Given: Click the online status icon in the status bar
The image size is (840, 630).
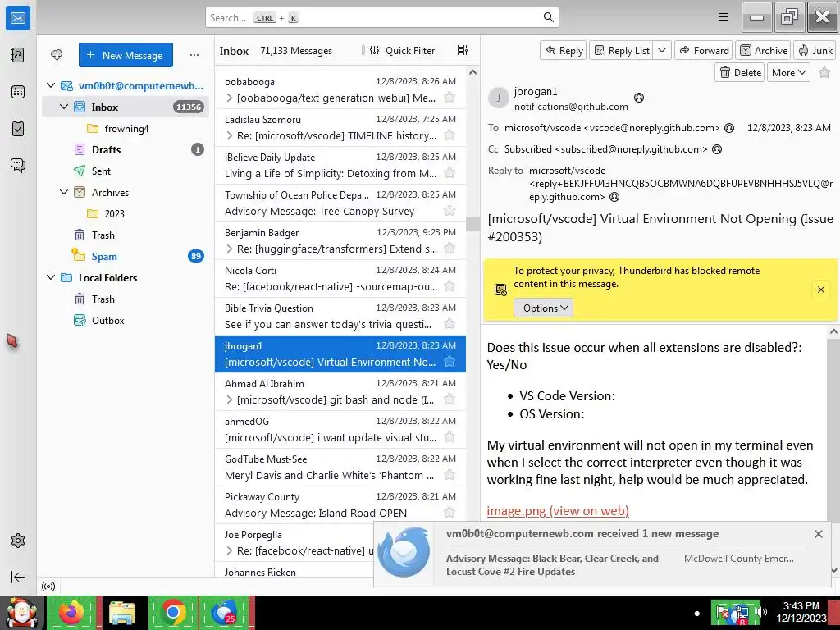Looking at the screenshot, I should point(48,586).
